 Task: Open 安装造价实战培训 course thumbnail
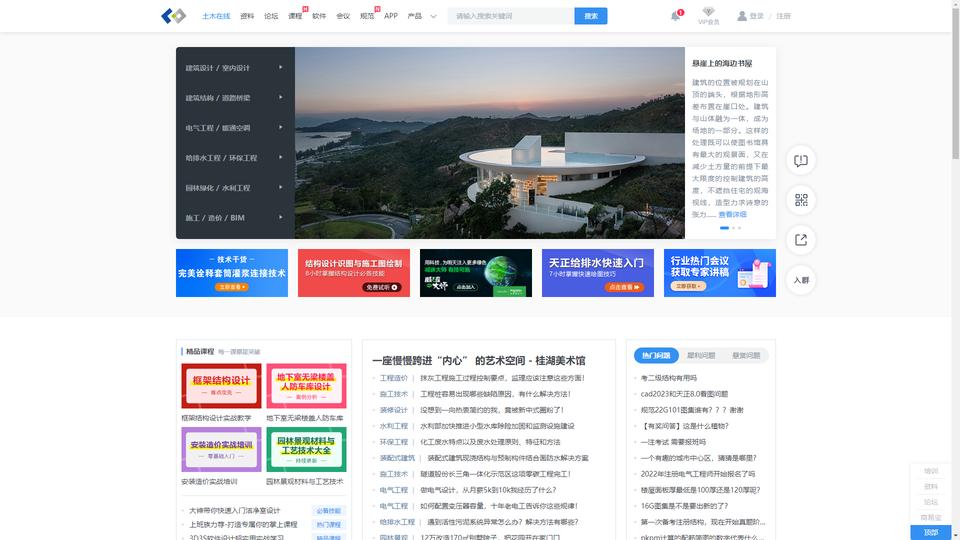[221, 449]
